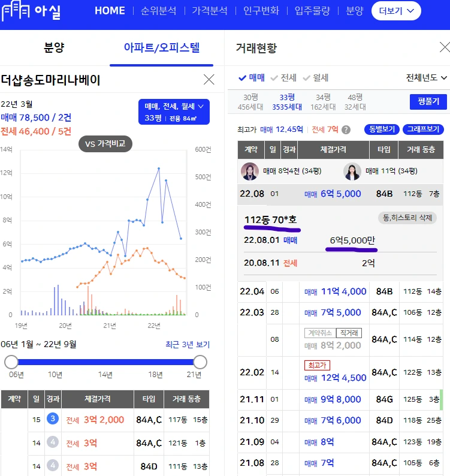450x476 pixels.
Task: Open agent profile photo for 매매 8억4천
Action: [249, 171]
